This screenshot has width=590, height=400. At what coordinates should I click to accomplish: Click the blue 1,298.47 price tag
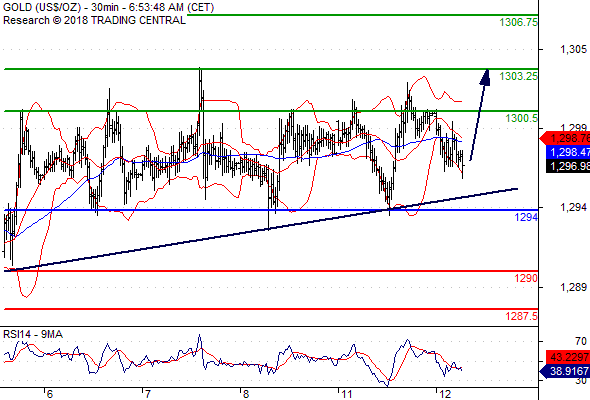pyautogui.click(x=568, y=152)
